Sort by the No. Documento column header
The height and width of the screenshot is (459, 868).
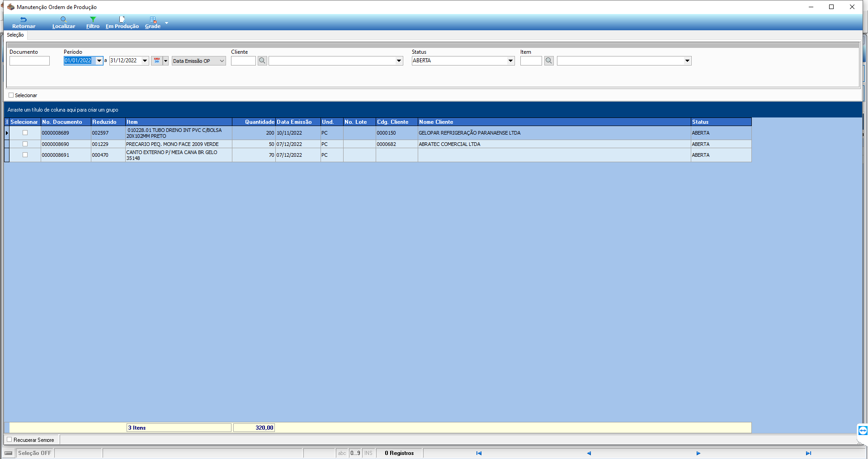66,122
